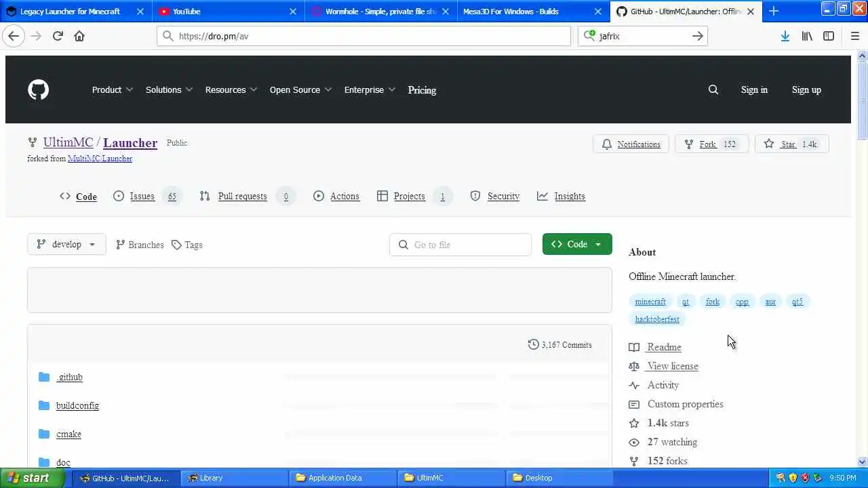Expand the Open Source menu

point(300,89)
